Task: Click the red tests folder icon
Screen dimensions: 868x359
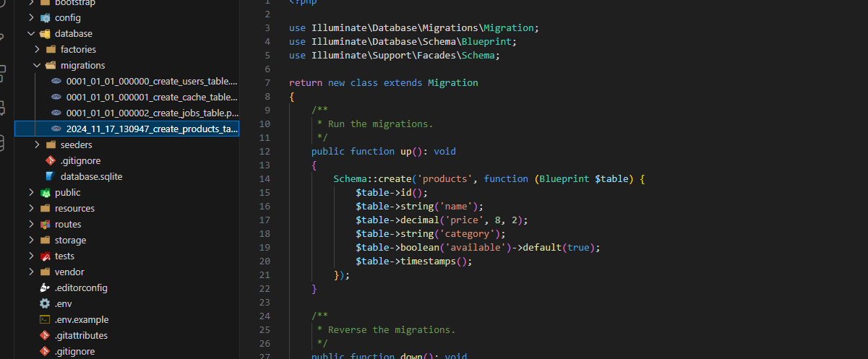Action: [45, 256]
